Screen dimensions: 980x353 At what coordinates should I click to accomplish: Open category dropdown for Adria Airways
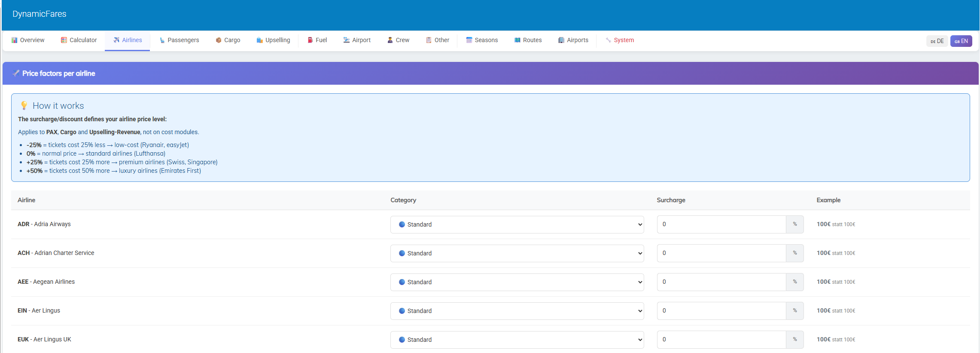tap(517, 224)
